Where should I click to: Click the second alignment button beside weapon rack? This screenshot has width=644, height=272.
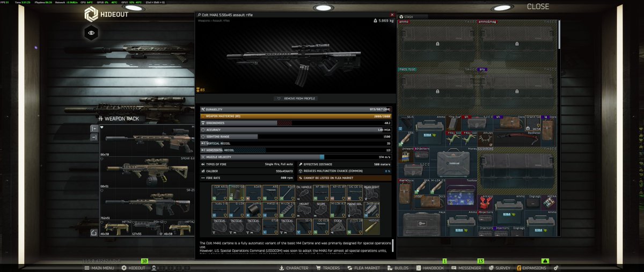pos(94,137)
